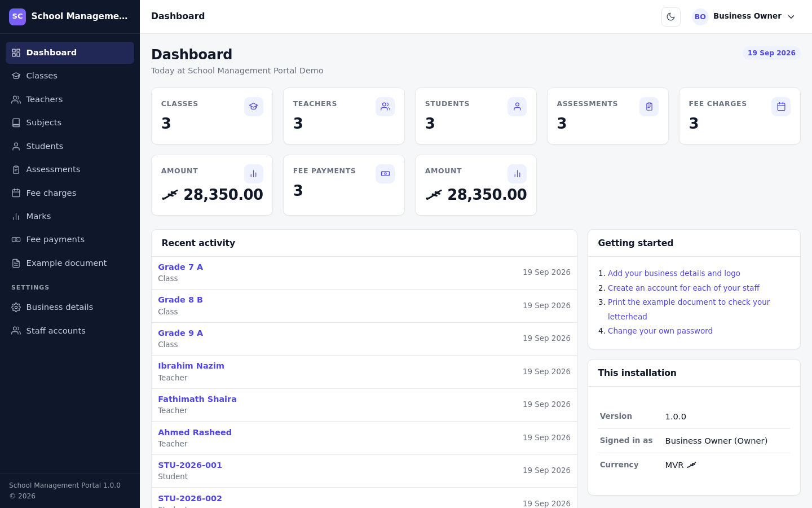This screenshot has width=812, height=508.
Task: Open the Students stat card
Action: click(x=476, y=116)
